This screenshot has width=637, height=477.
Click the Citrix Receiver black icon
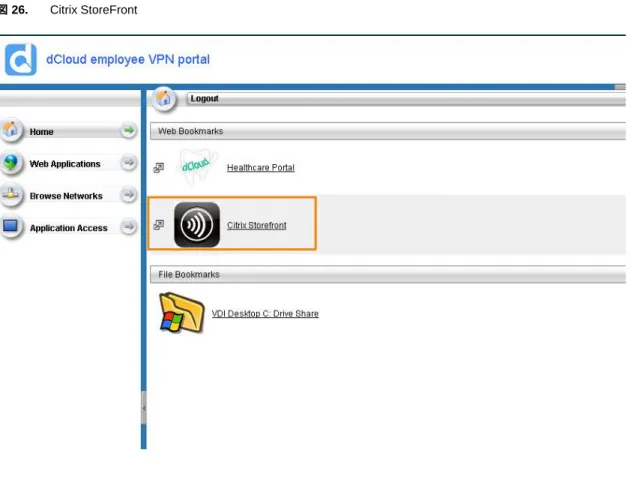(197, 225)
